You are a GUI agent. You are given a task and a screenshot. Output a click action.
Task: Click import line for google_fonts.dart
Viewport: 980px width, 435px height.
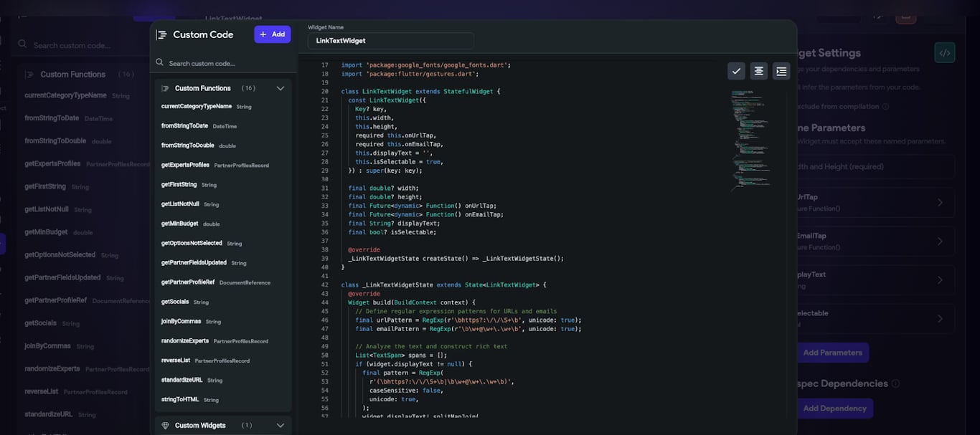click(425, 65)
